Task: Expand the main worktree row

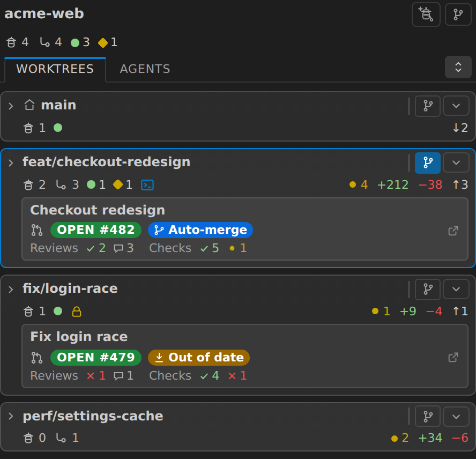Action: coord(11,106)
